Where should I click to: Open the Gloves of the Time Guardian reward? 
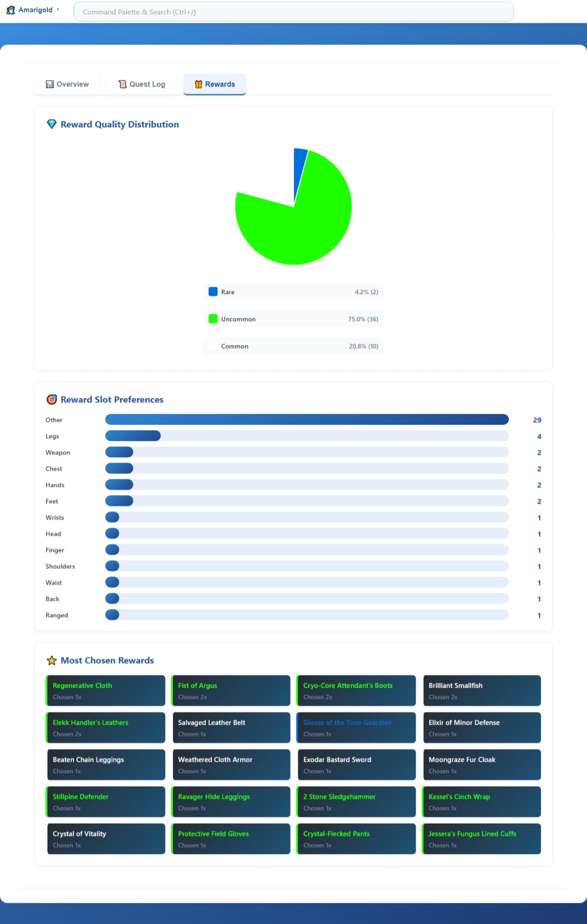point(356,728)
